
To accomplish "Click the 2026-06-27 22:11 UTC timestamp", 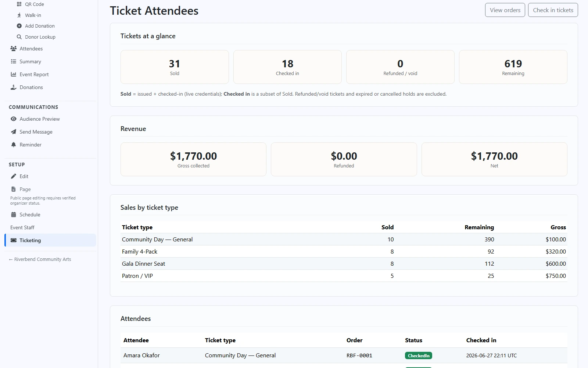I will pos(491,355).
